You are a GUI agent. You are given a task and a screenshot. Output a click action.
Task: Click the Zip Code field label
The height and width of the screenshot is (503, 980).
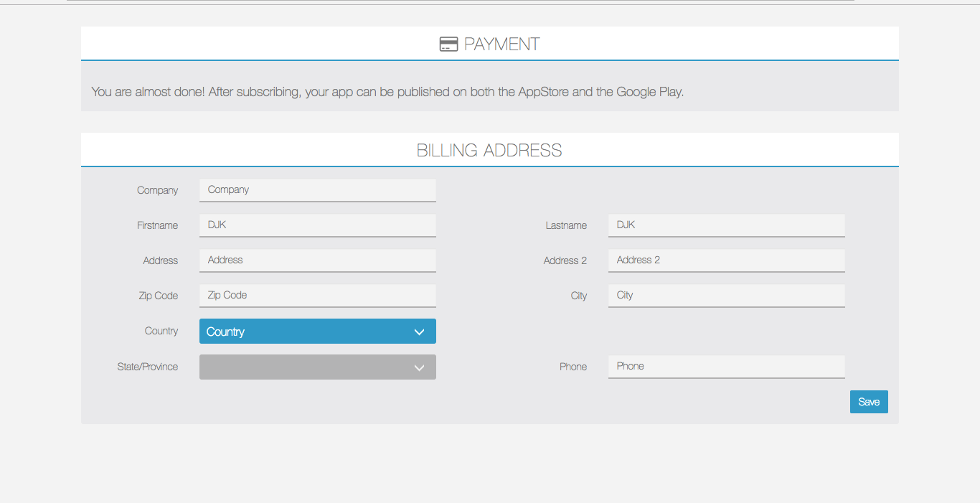(x=159, y=296)
